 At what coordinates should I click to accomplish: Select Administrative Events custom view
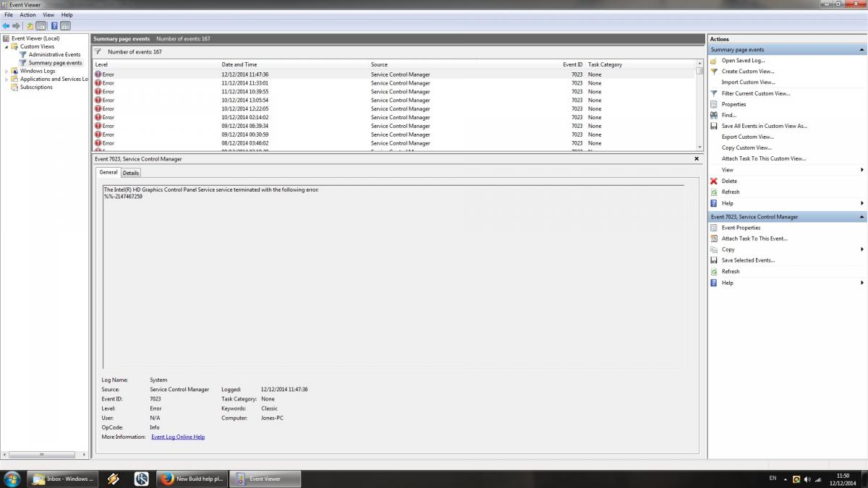[54, 54]
